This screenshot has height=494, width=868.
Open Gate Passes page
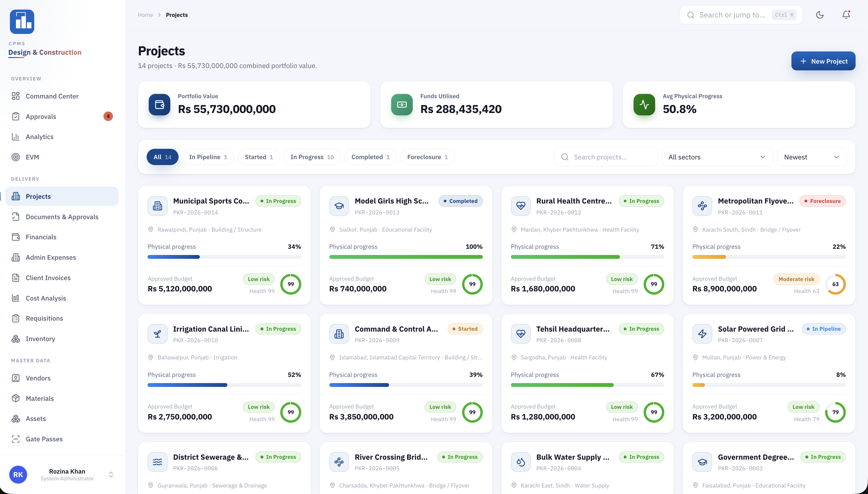tap(62, 439)
